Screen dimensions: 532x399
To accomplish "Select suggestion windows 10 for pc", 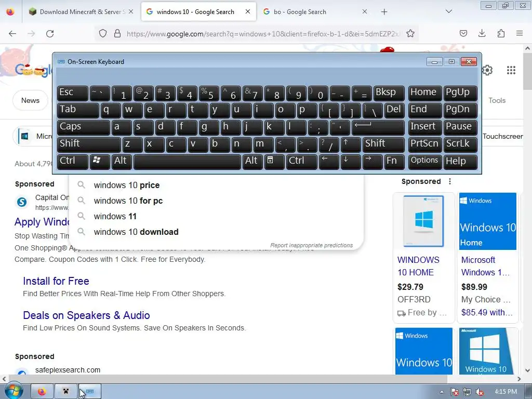I will pyautogui.click(x=216, y=201).
